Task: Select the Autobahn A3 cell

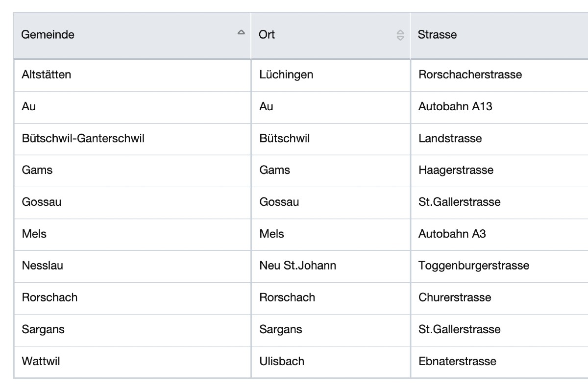Action: click(x=452, y=234)
